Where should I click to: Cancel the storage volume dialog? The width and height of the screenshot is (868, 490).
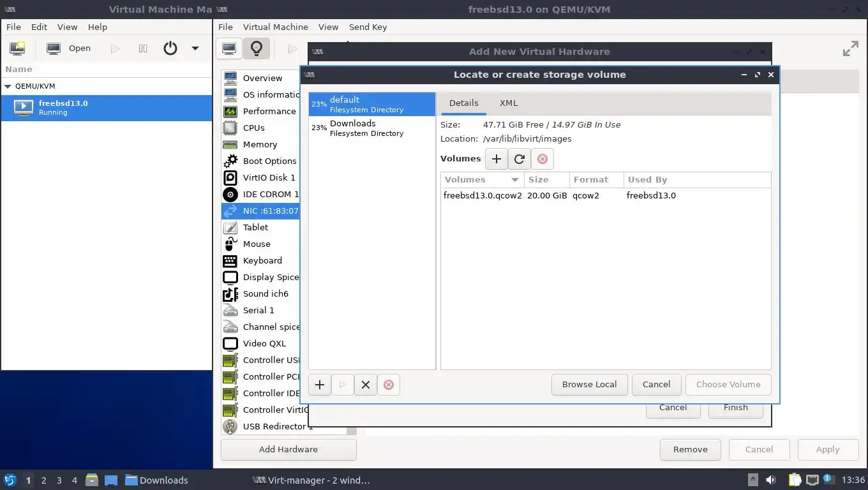[x=656, y=385]
